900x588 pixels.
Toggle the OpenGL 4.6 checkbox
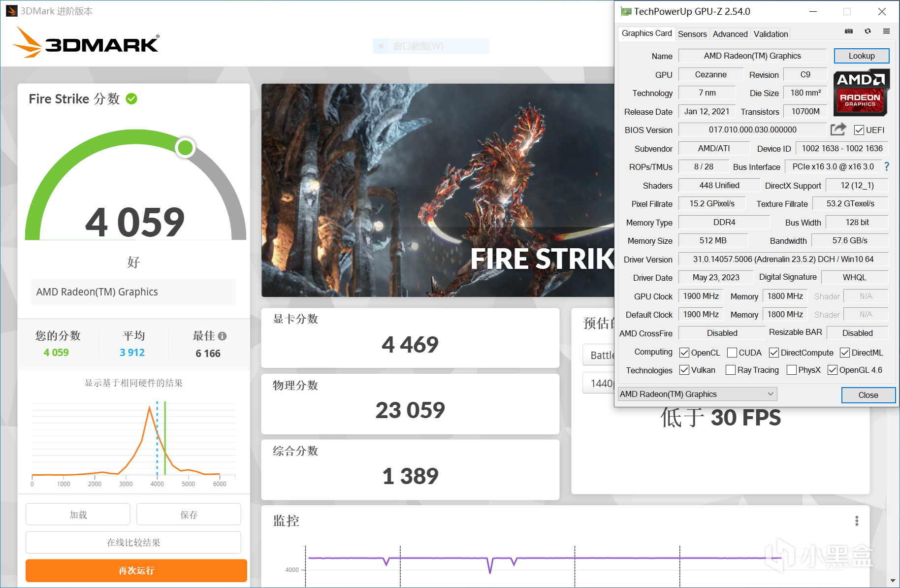coord(833,370)
